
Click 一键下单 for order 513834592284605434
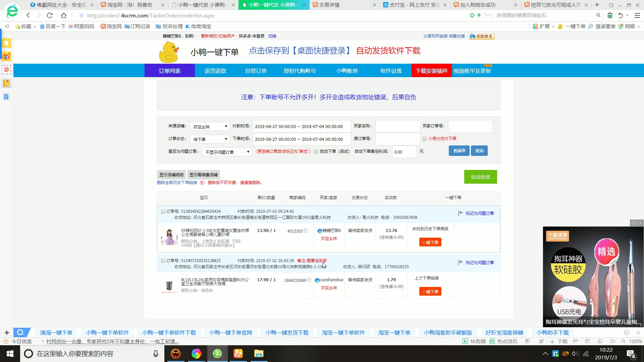tap(430, 242)
